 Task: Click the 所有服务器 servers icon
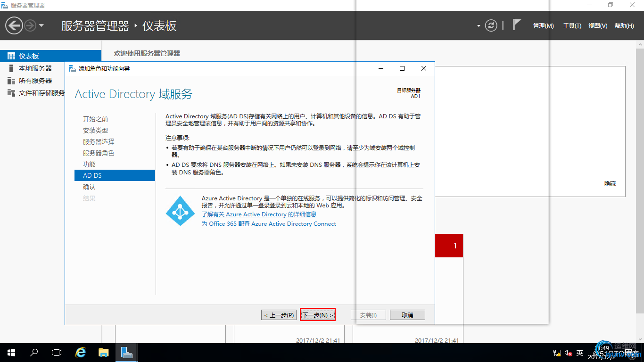pyautogui.click(x=11, y=81)
